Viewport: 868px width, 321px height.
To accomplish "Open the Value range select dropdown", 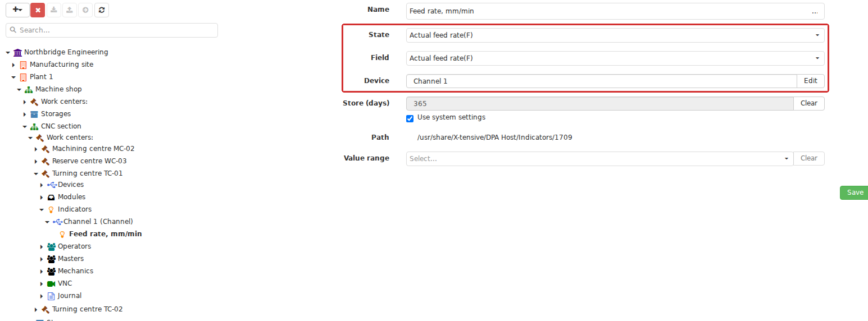I will click(599, 159).
